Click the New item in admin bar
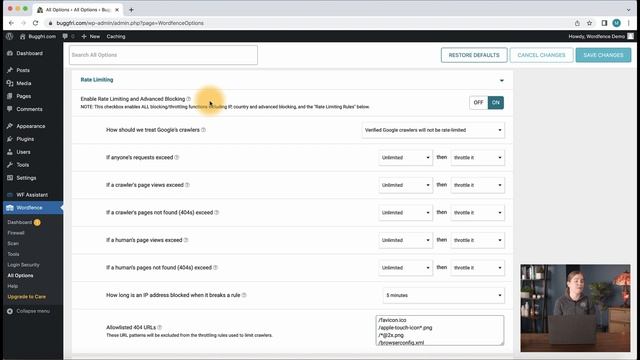Screen dimensions: 640x360 (x=91, y=36)
